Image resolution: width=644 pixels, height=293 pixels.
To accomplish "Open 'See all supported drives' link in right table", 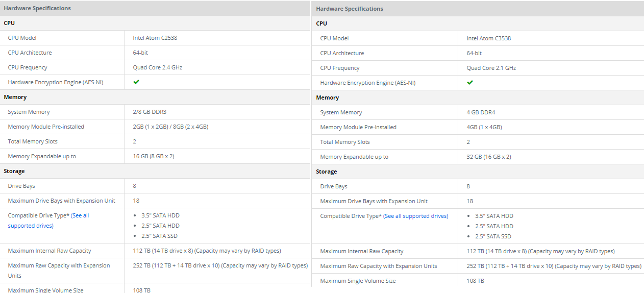I will click(x=416, y=216).
